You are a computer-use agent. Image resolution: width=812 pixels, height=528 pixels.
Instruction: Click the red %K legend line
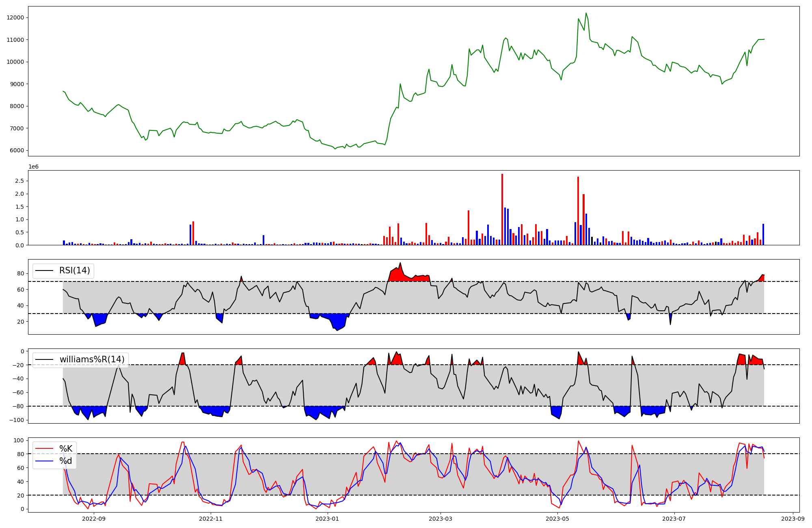(x=44, y=448)
